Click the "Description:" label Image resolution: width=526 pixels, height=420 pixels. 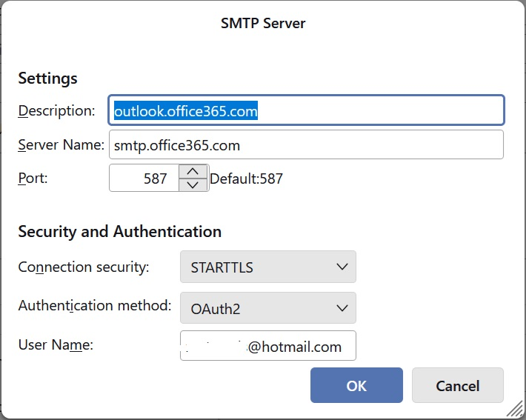click(57, 110)
